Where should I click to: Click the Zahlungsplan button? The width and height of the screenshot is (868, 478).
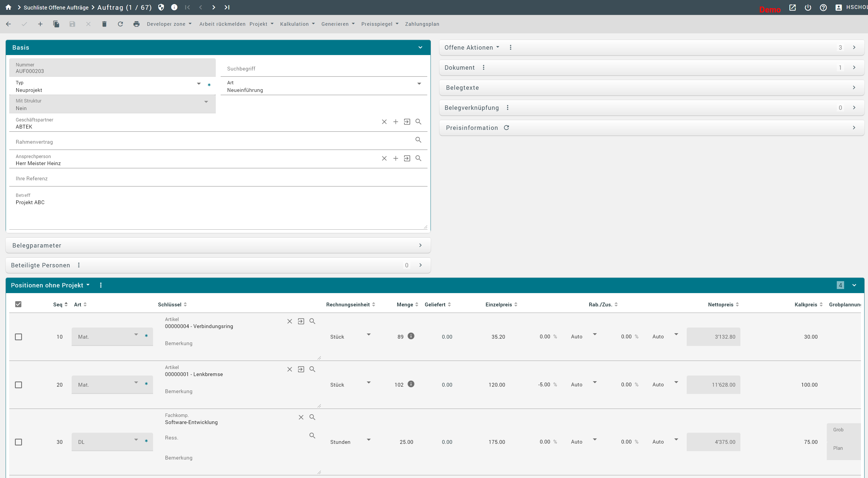422,24
